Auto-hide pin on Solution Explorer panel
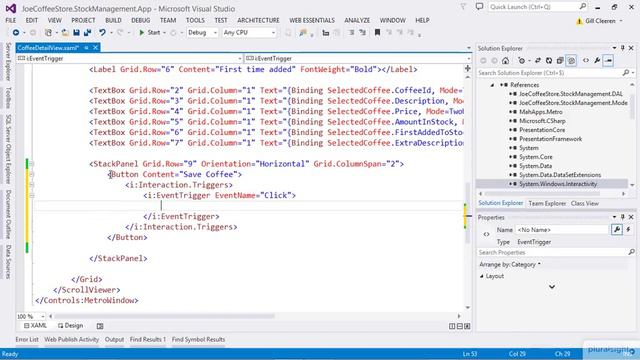This screenshot has width=640, height=360. click(x=623, y=48)
